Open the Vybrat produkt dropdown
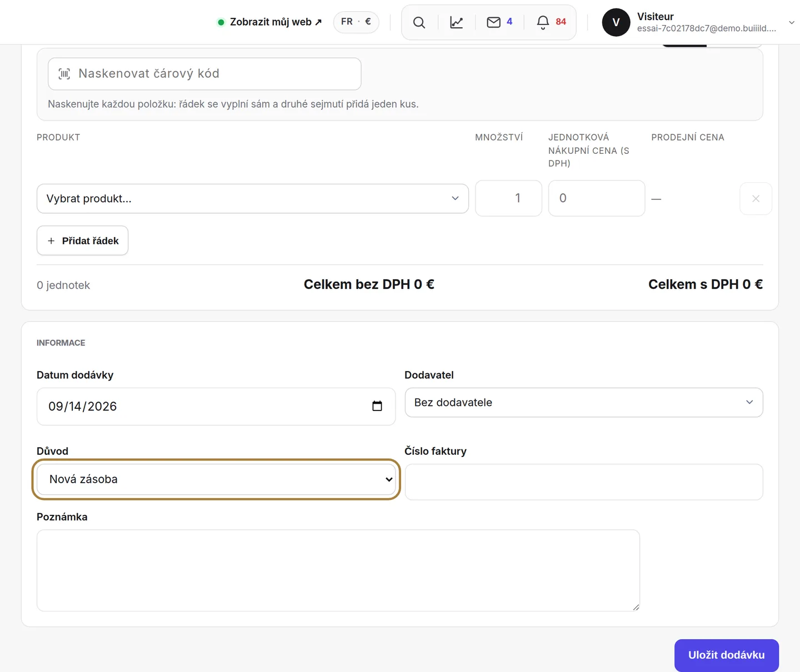The width and height of the screenshot is (800, 672). coord(253,198)
